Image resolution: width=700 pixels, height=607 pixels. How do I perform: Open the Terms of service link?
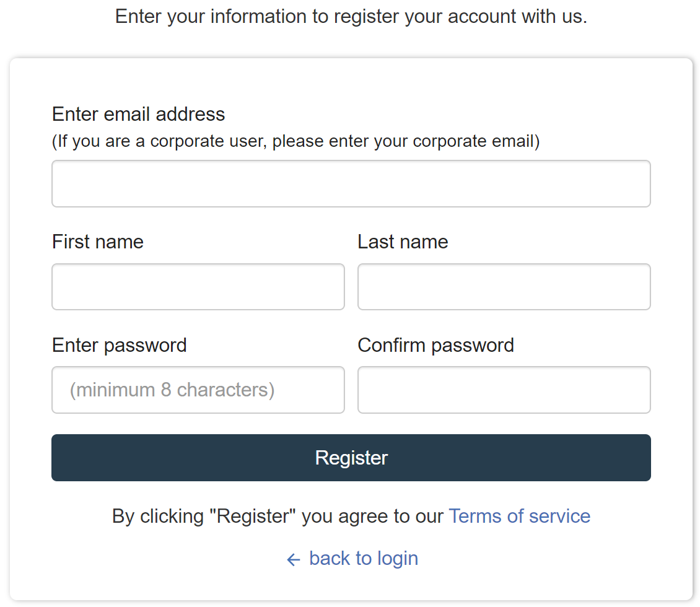[x=519, y=516]
